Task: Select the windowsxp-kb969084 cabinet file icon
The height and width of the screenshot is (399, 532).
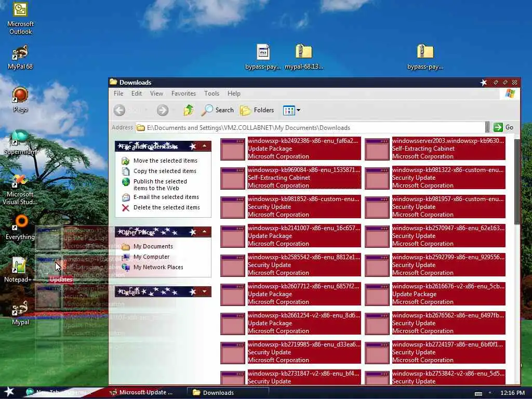Action: pos(232,178)
